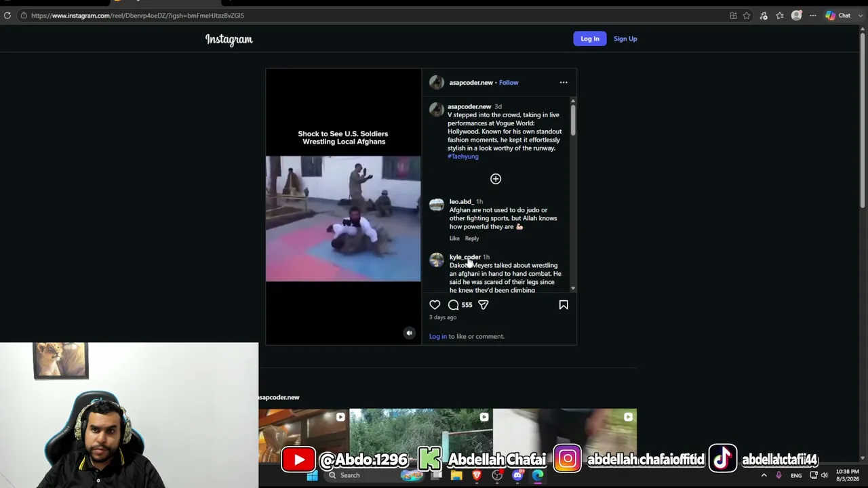Click the app-install icon in address bar
Viewport: 868px width, 488px height.
pyautogui.click(x=733, y=16)
